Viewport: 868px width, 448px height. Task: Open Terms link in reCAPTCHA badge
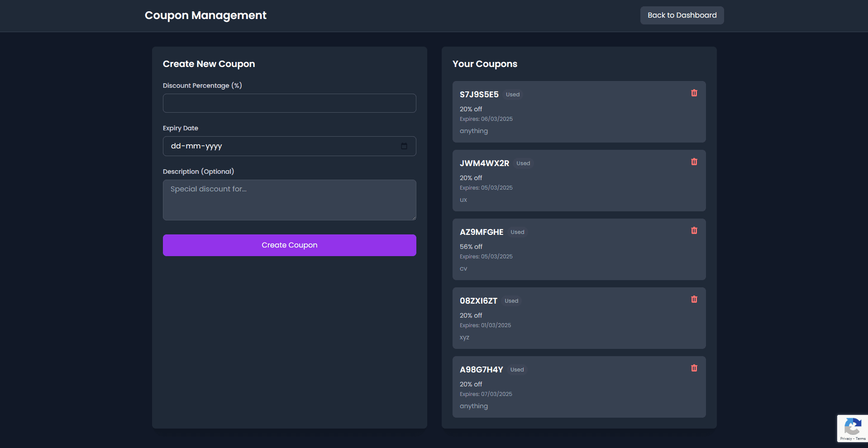[860, 438]
